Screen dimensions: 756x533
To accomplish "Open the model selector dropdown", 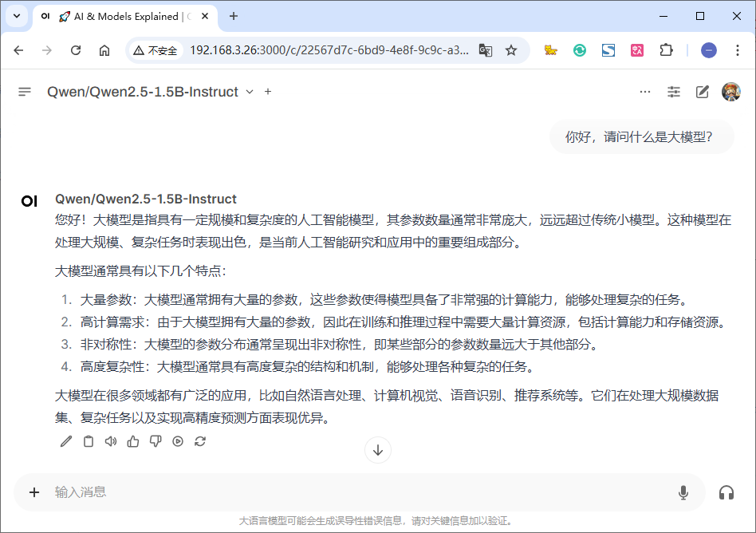I will (250, 91).
